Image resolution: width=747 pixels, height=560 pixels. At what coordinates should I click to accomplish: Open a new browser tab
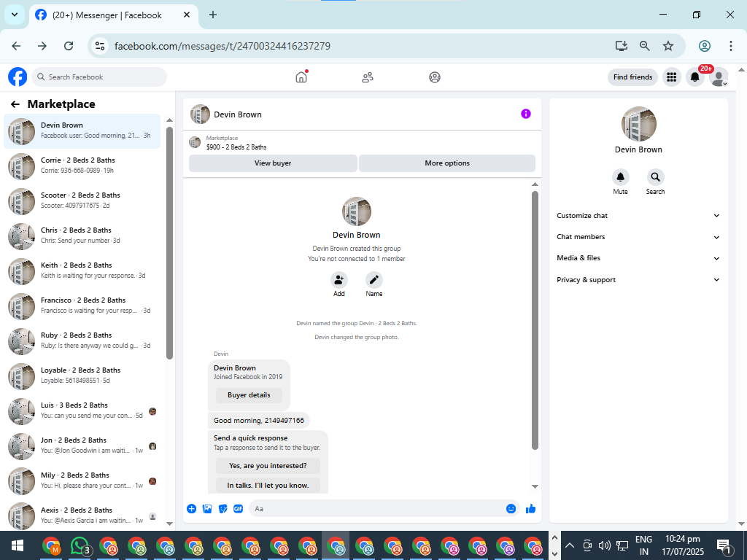click(x=213, y=15)
